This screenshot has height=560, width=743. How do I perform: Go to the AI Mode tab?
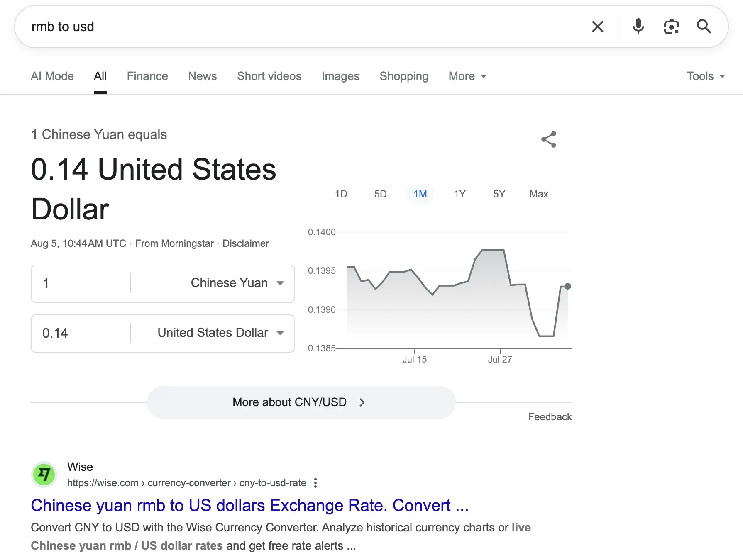pos(52,76)
